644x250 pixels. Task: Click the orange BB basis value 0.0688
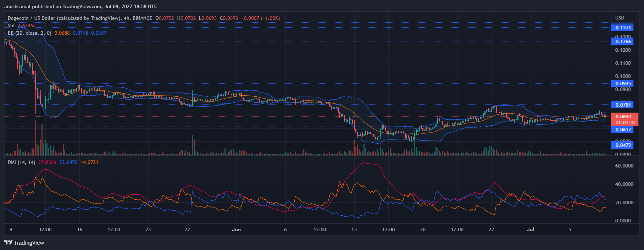(62, 33)
